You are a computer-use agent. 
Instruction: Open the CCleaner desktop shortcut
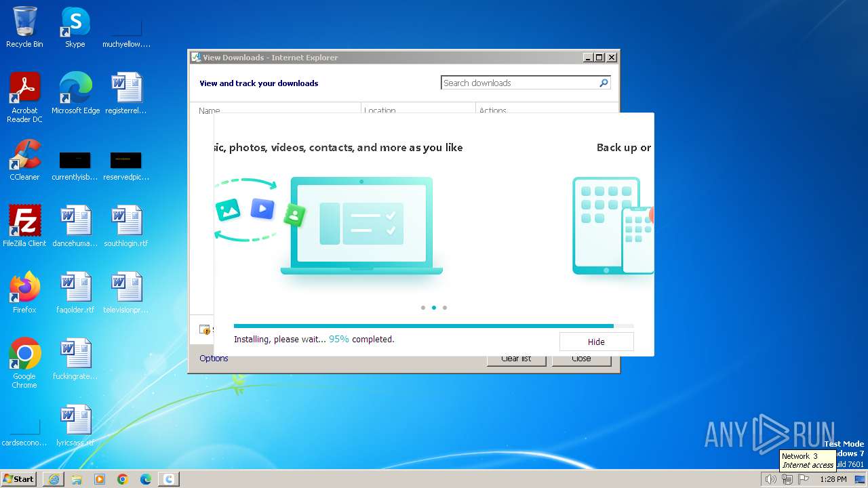click(x=24, y=160)
